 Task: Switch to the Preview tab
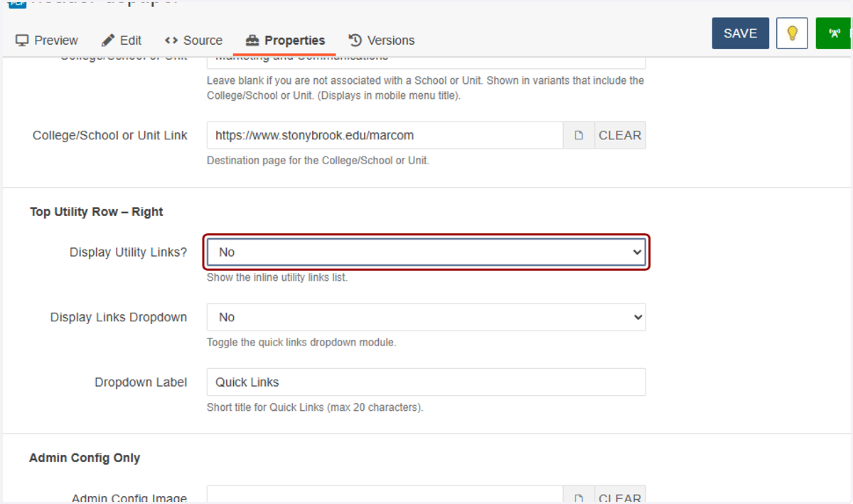[x=47, y=41]
